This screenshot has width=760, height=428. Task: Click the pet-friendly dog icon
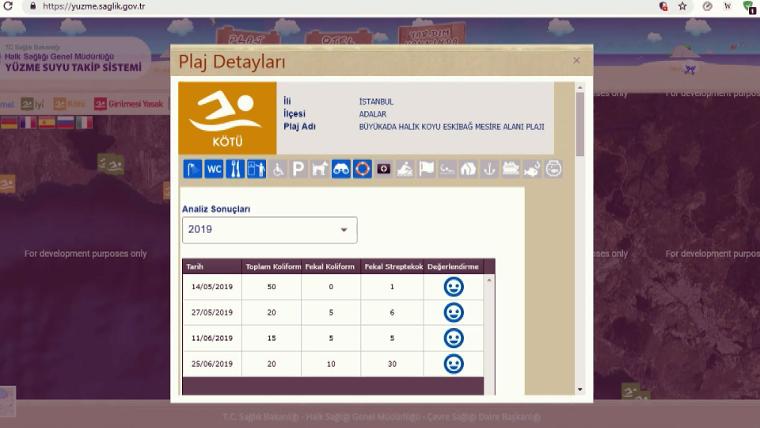[320, 169]
